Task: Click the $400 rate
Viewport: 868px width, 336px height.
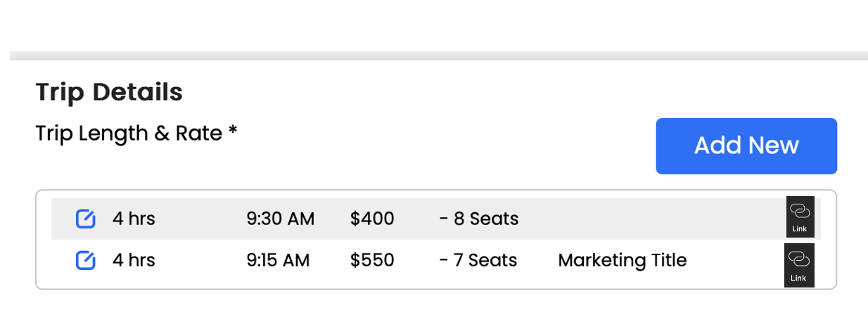Action: [372, 219]
